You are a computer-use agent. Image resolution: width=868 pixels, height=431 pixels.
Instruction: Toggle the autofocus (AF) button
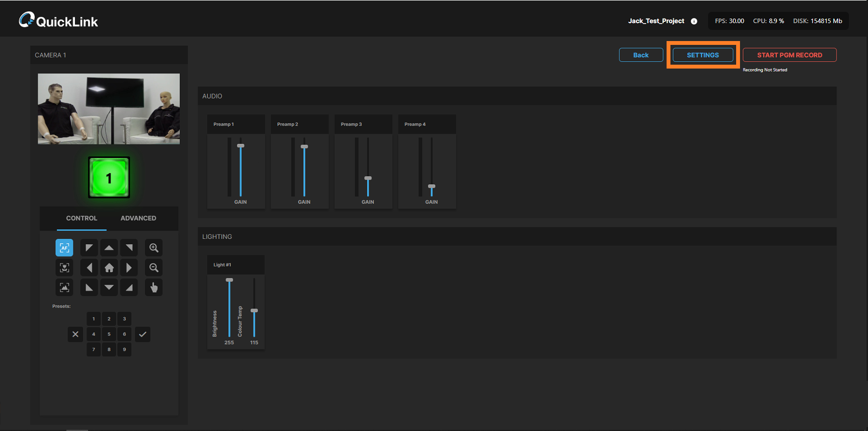[x=64, y=248]
